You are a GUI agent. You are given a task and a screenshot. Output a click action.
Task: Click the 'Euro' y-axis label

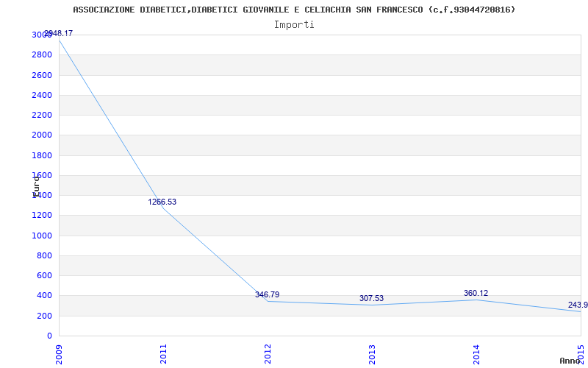click(x=36, y=186)
